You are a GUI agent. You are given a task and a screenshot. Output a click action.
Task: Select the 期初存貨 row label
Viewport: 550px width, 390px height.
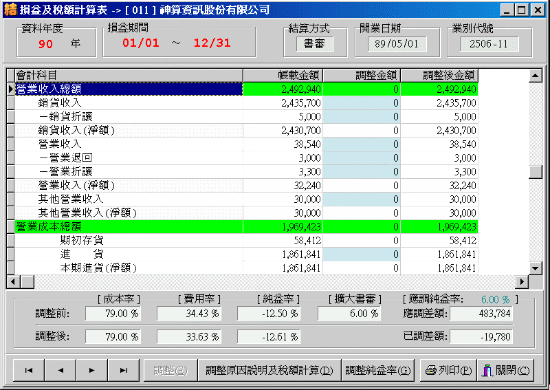pos(82,240)
